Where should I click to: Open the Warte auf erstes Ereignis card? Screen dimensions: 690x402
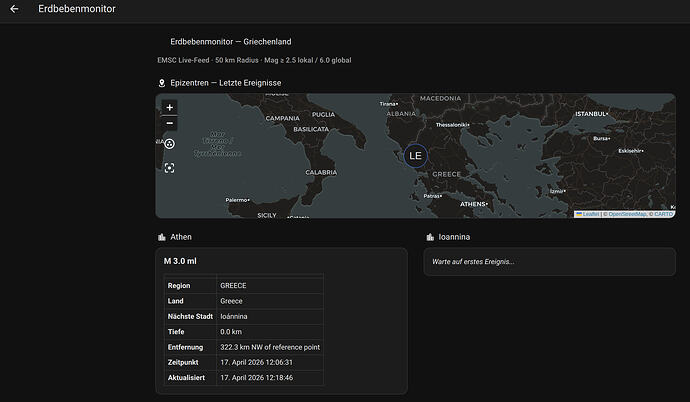549,262
